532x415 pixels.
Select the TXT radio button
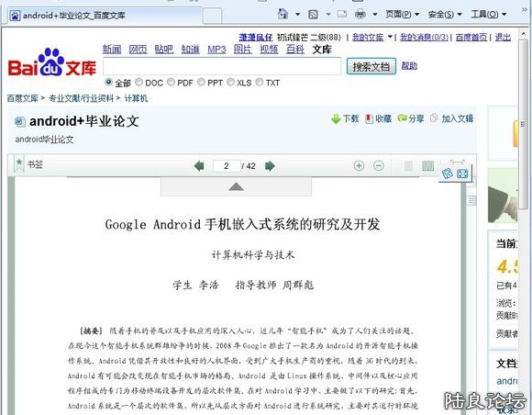click(260, 82)
